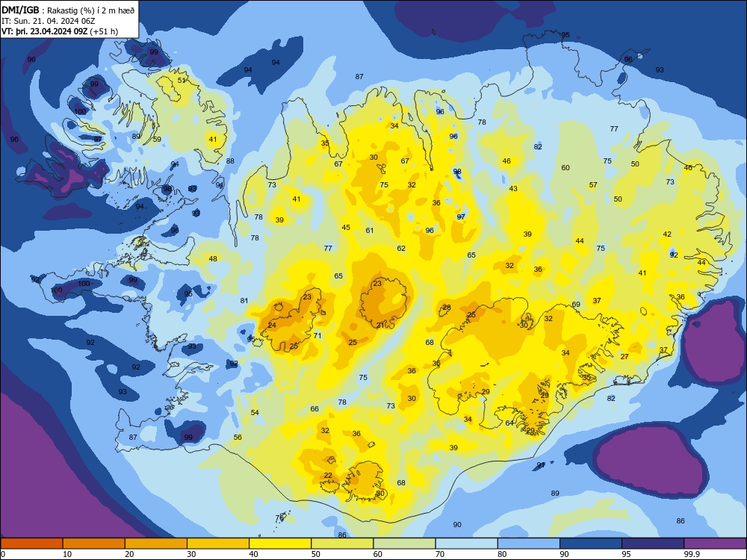Click the legend label '10'
This screenshot has width=747, height=560.
click(x=67, y=554)
